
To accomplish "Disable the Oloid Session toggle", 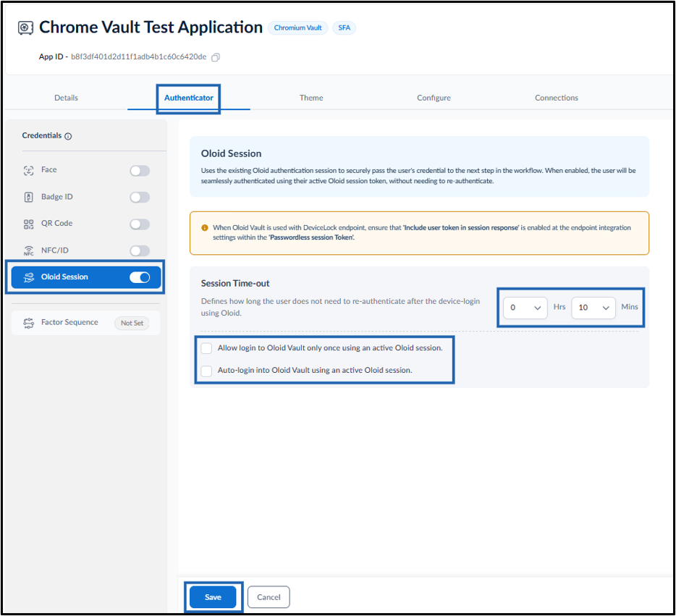I will 140,277.
